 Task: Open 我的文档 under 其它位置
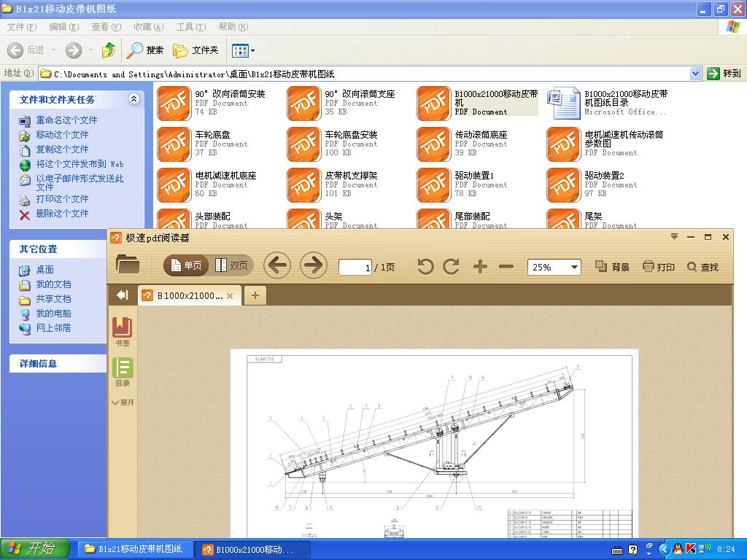[x=53, y=284]
